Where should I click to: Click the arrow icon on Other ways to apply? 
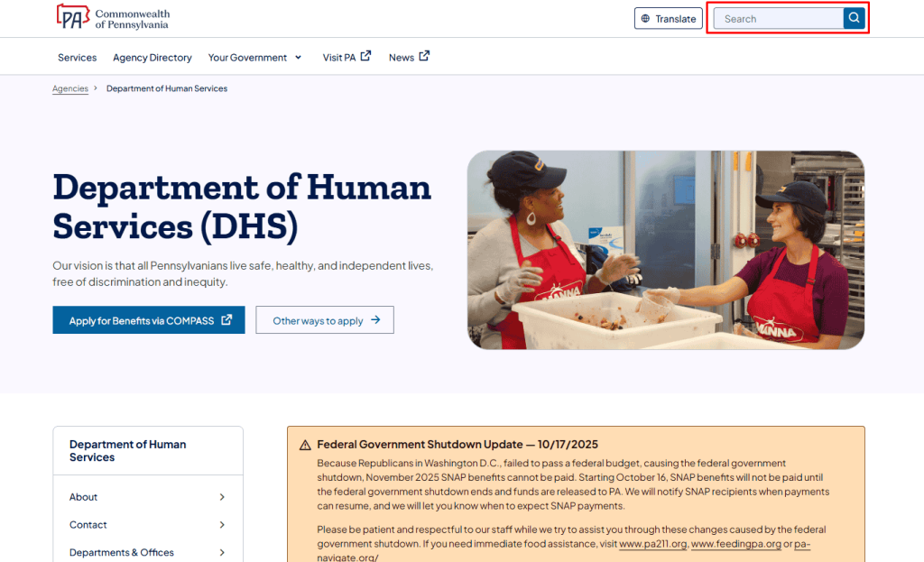(375, 320)
